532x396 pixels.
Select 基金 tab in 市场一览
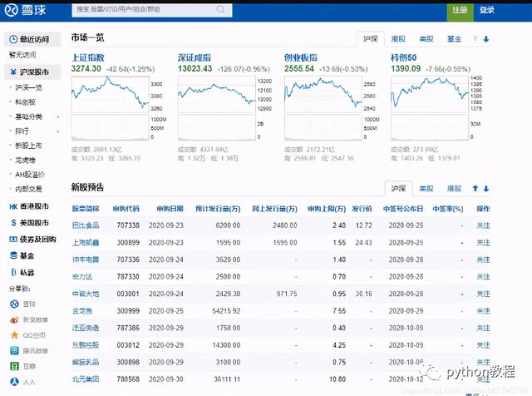click(455, 39)
